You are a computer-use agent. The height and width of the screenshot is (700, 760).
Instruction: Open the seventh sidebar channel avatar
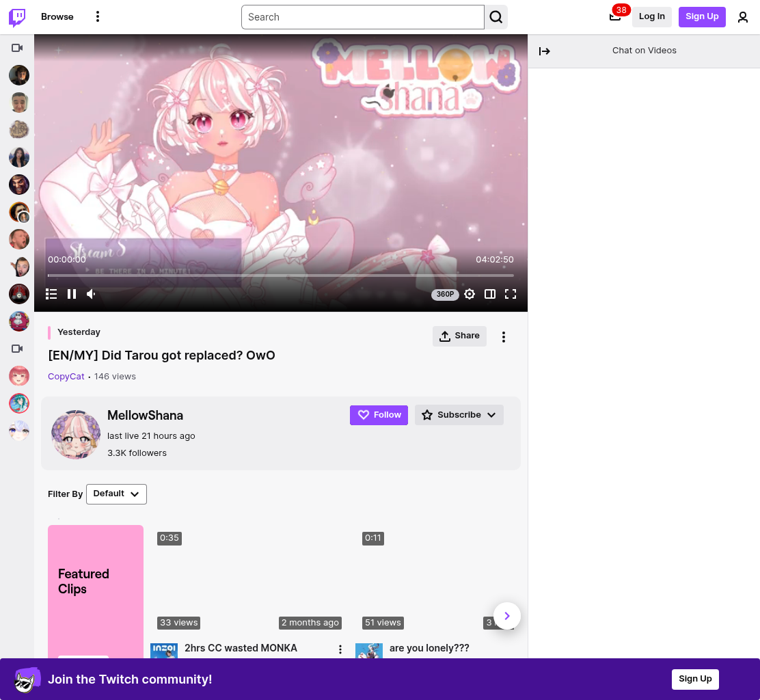(x=19, y=239)
